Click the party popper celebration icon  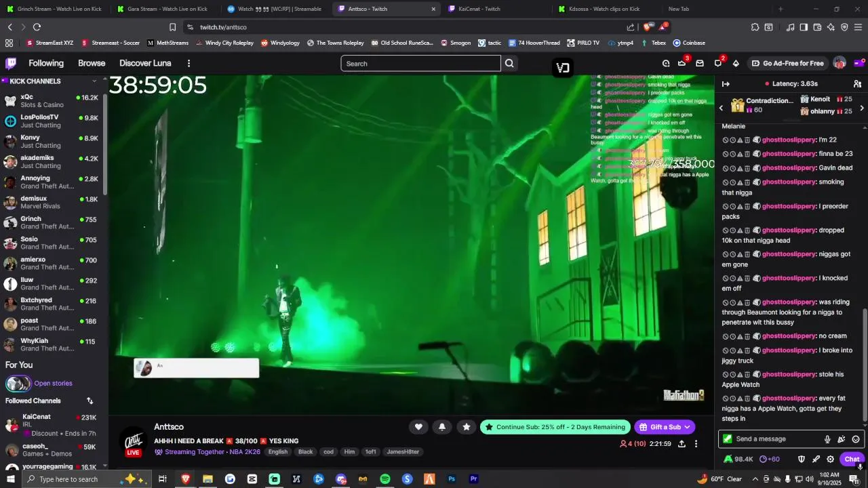842,439
